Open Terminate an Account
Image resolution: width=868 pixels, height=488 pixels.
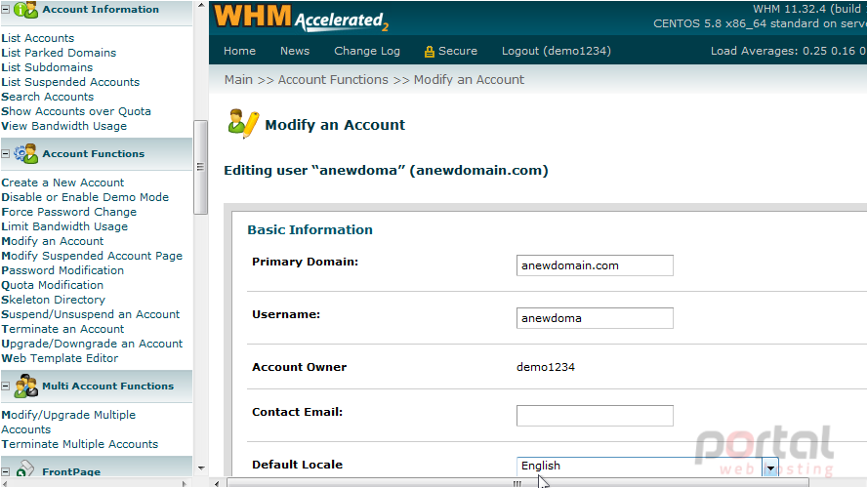coord(62,329)
